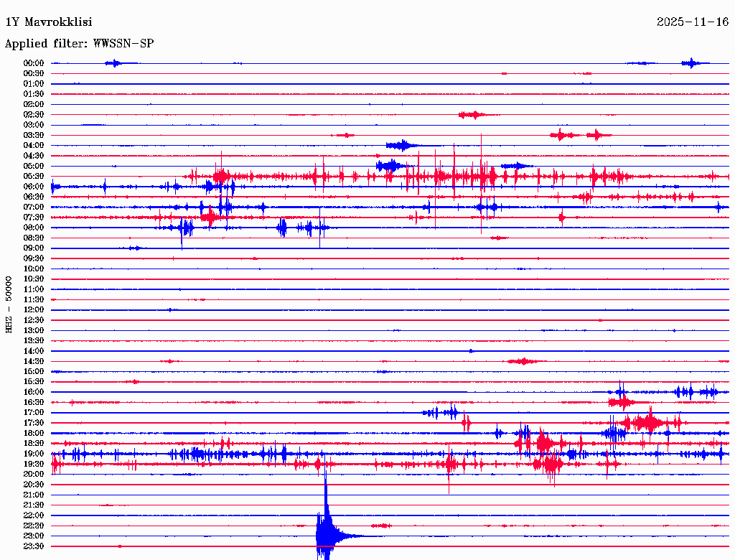Click the large blue earthquake burst on 23:00 trace

[x=328, y=535]
